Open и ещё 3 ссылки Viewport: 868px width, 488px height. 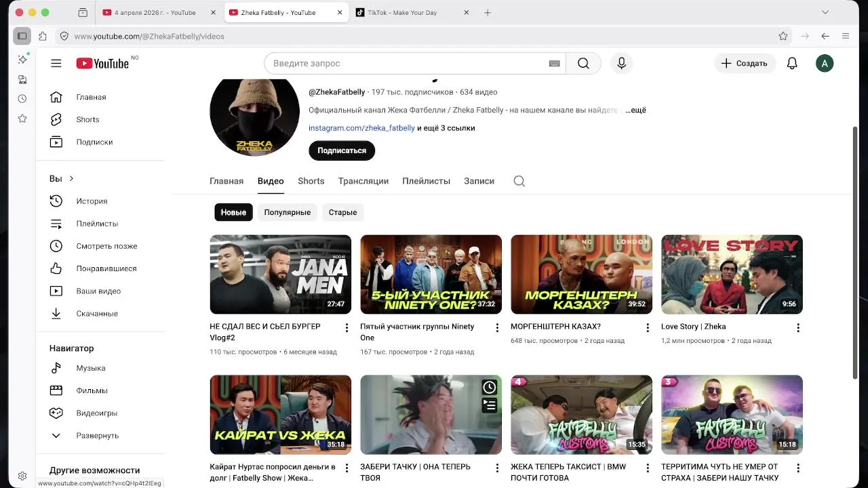446,127
